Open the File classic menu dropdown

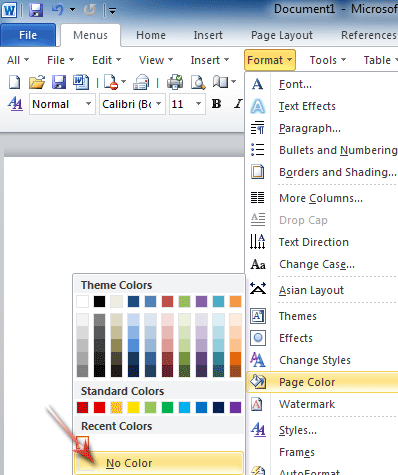click(x=60, y=60)
